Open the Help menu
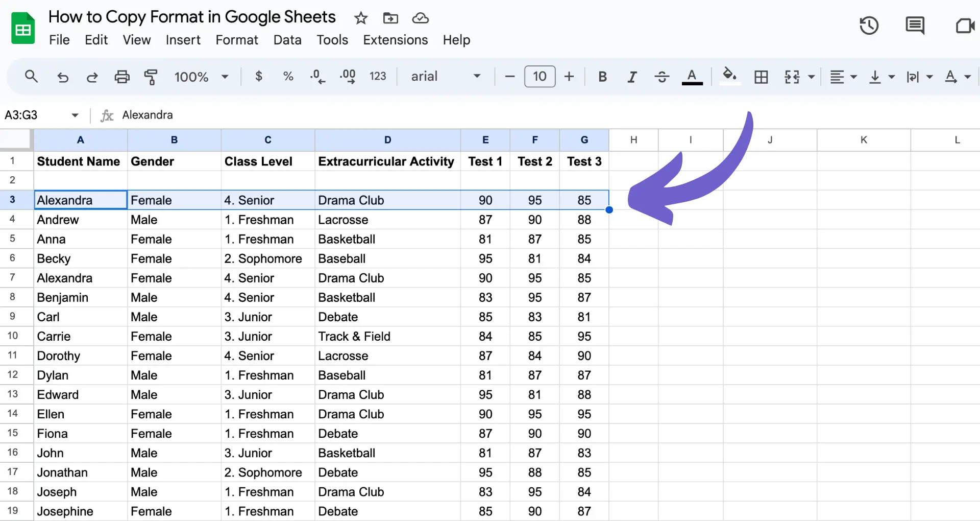Image resolution: width=980 pixels, height=521 pixels. coord(456,40)
